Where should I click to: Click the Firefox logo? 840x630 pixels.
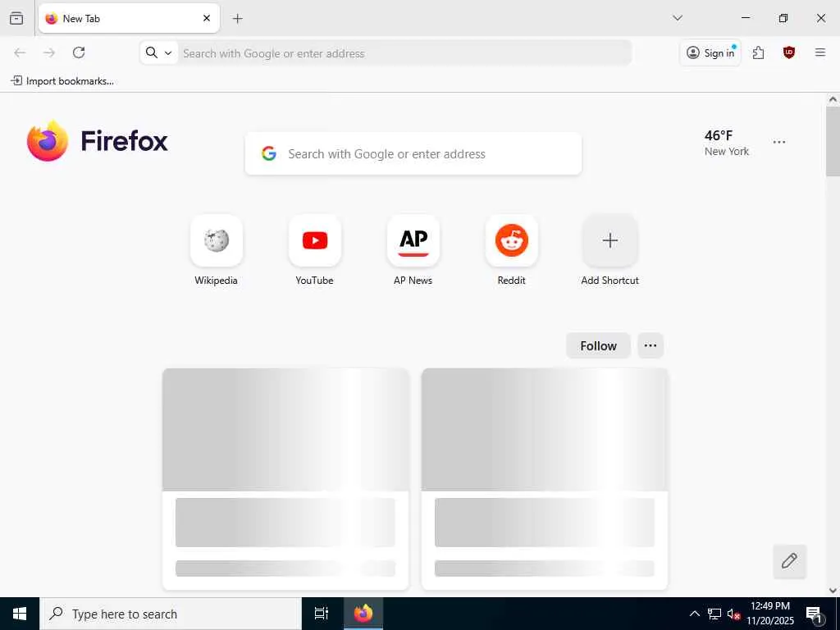[98, 141]
